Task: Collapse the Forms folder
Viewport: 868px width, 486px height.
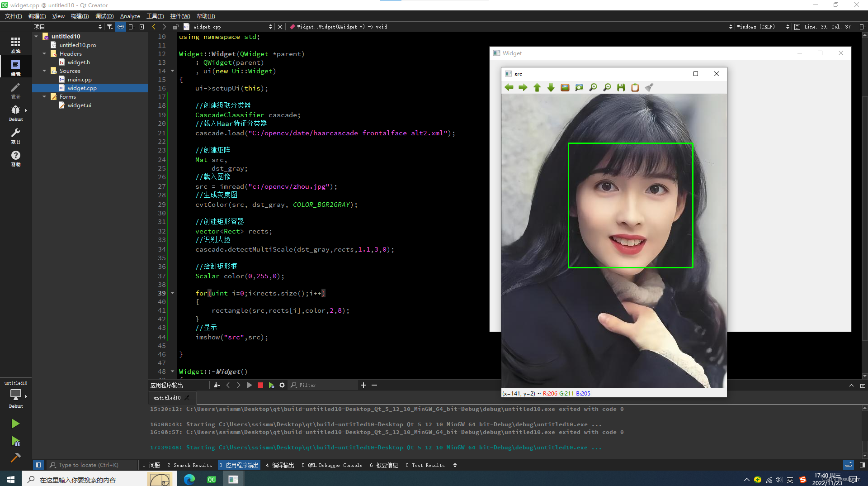Action: coord(44,96)
